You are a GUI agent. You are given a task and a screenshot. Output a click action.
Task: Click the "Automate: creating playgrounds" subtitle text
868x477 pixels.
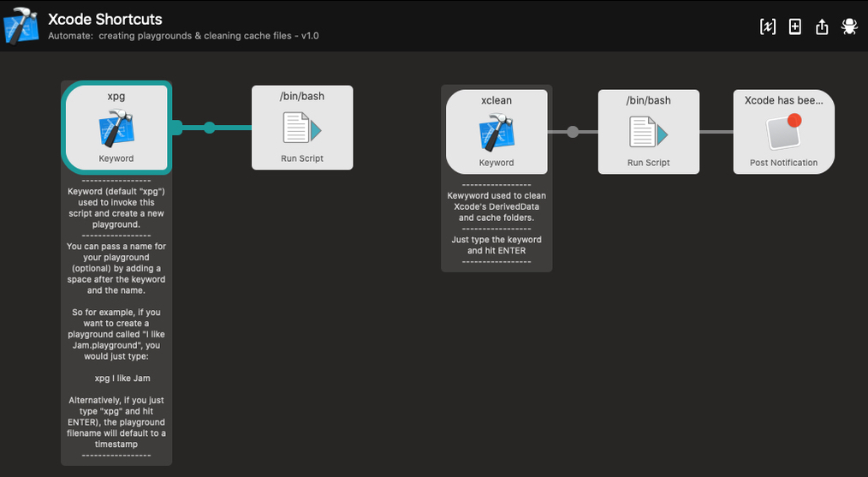(183, 36)
